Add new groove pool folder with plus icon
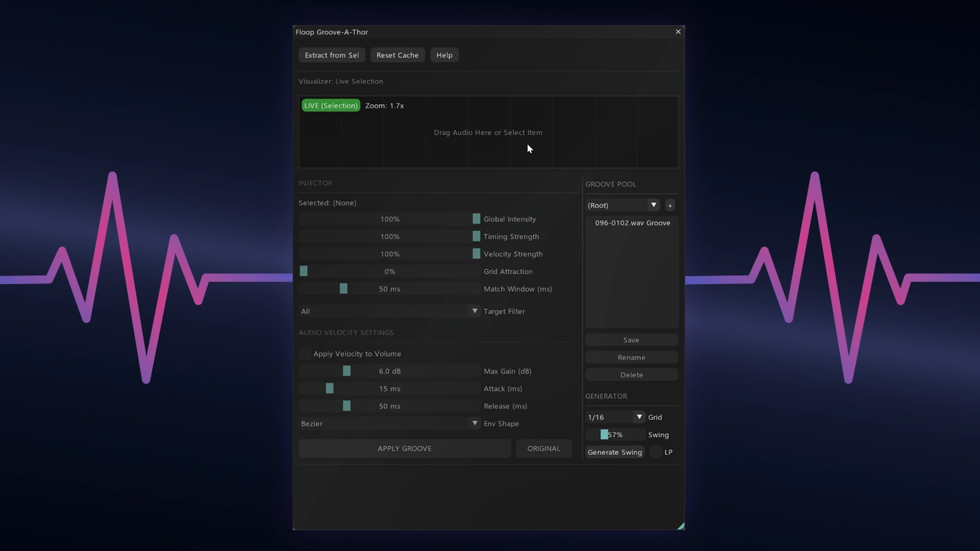Screen dimensions: 980x551 (x=670, y=205)
